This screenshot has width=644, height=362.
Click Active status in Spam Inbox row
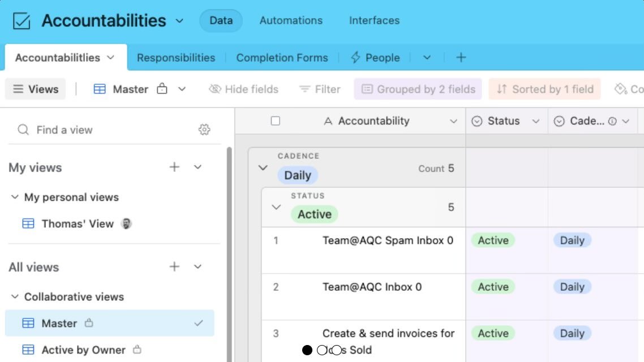click(x=493, y=240)
